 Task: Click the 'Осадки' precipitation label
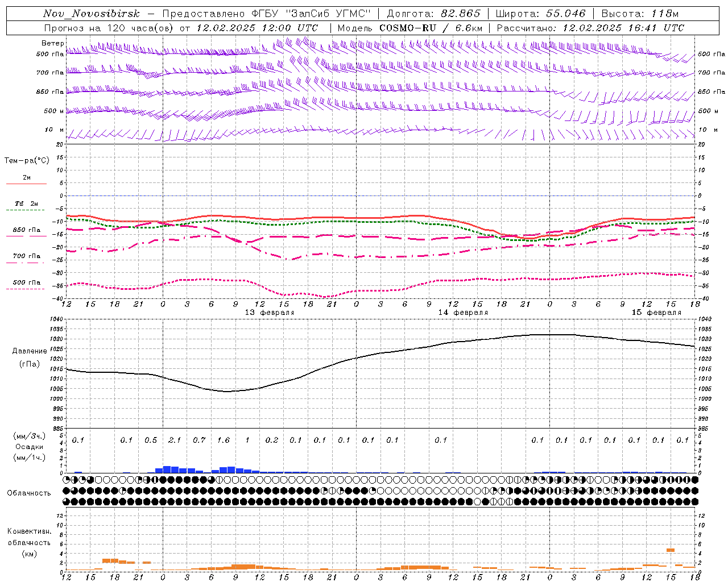click(30, 447)
